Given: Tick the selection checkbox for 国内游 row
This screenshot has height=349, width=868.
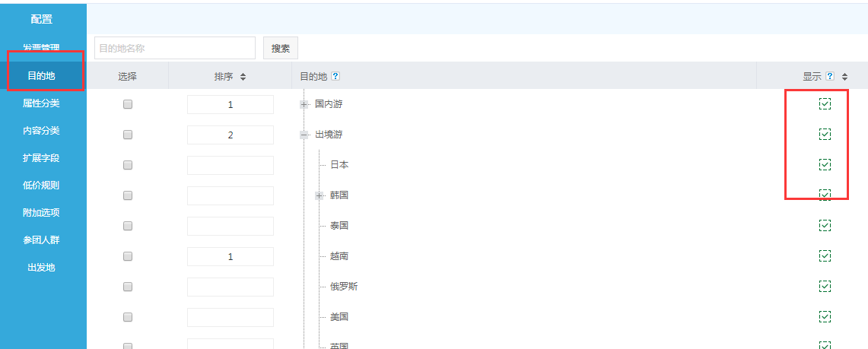Looking at the screenshot, I should [x=128, y=105].
